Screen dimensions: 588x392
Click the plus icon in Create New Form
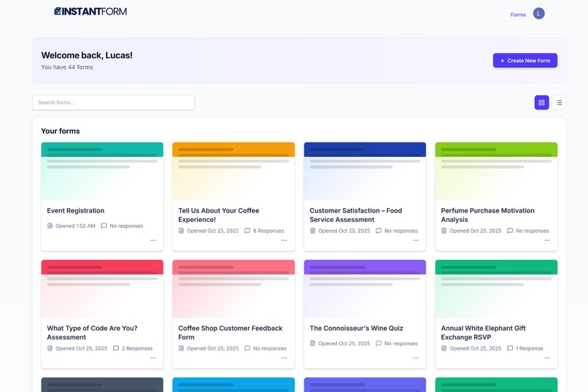(502, 61)
